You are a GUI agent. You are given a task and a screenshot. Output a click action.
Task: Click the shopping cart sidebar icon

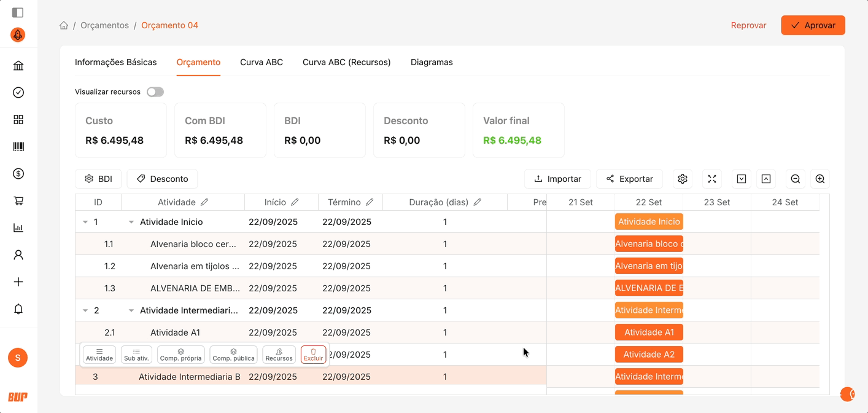coord(18,201)
